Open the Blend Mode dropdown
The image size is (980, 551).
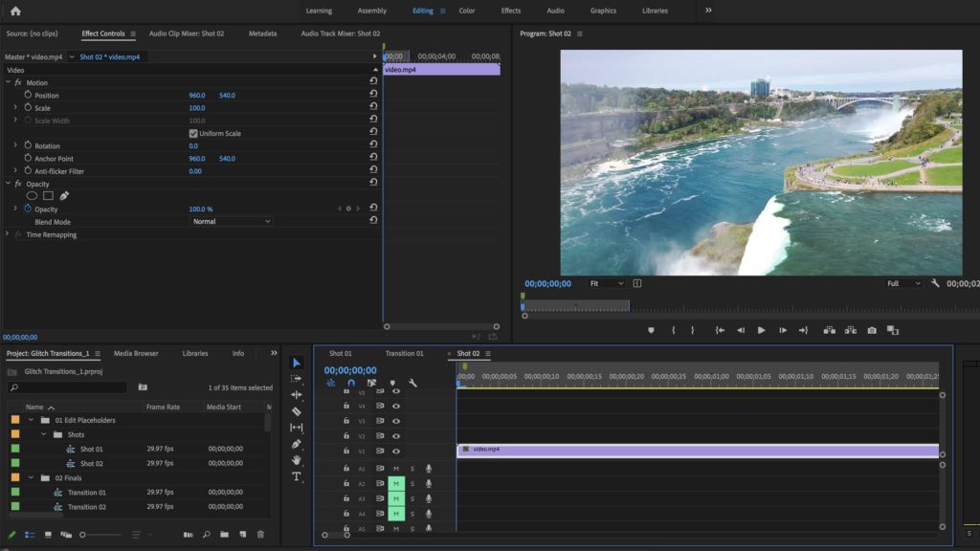[x=232, y=222]
